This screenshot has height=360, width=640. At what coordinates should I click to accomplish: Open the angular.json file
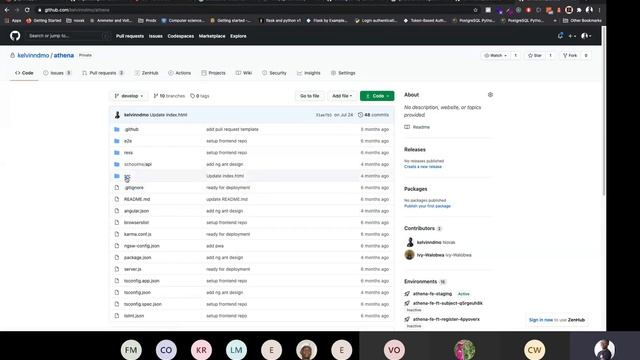click(136, 211)
